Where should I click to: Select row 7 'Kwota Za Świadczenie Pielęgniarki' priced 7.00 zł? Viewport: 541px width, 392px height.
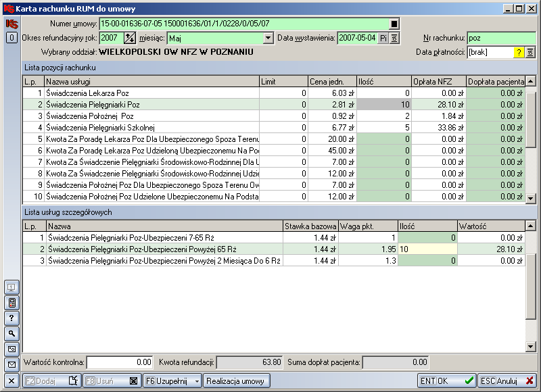click(274, 162)
